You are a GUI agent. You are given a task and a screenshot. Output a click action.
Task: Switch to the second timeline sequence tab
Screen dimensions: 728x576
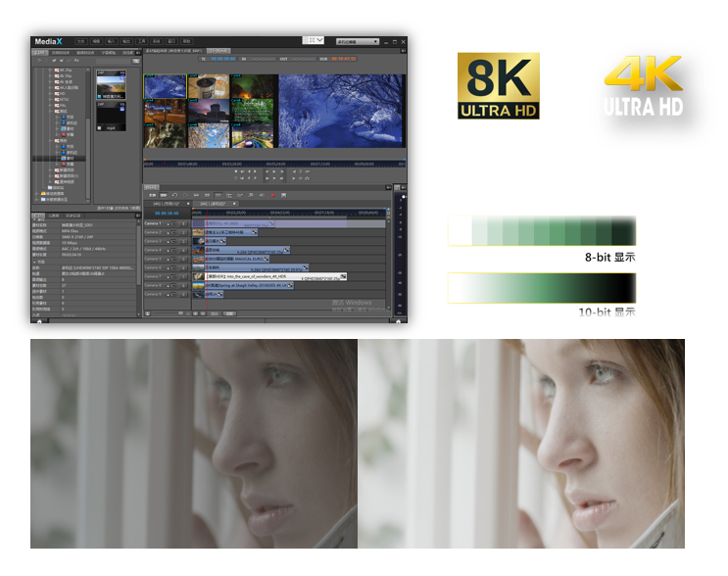click(x=216, y=204)
